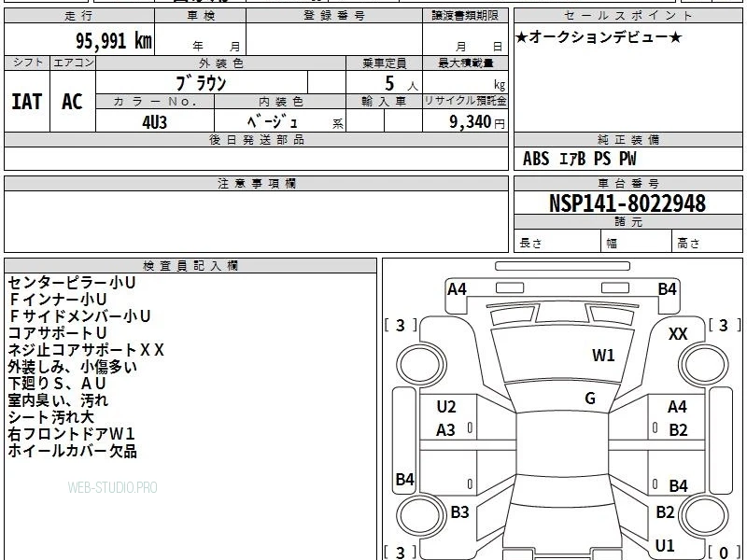
Task: Click the 注意事項欄 header bar
Action: (256, 183)
